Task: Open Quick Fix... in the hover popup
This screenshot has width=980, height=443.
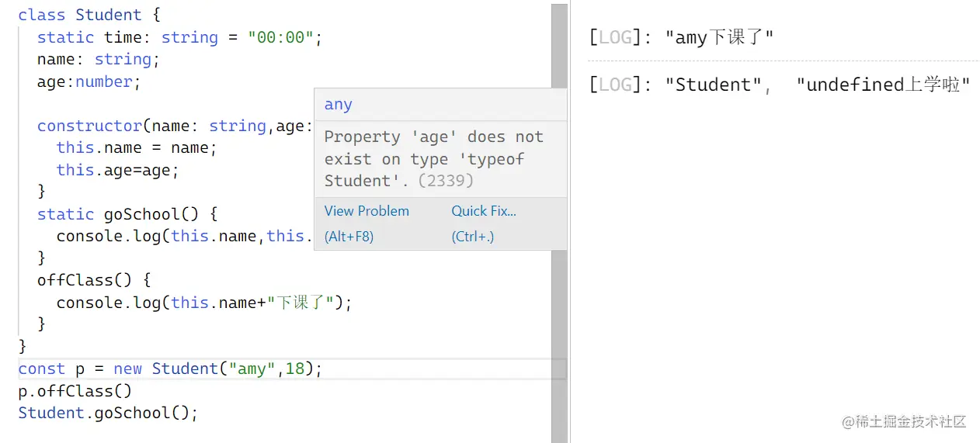Action: click(x=484, y=211)
